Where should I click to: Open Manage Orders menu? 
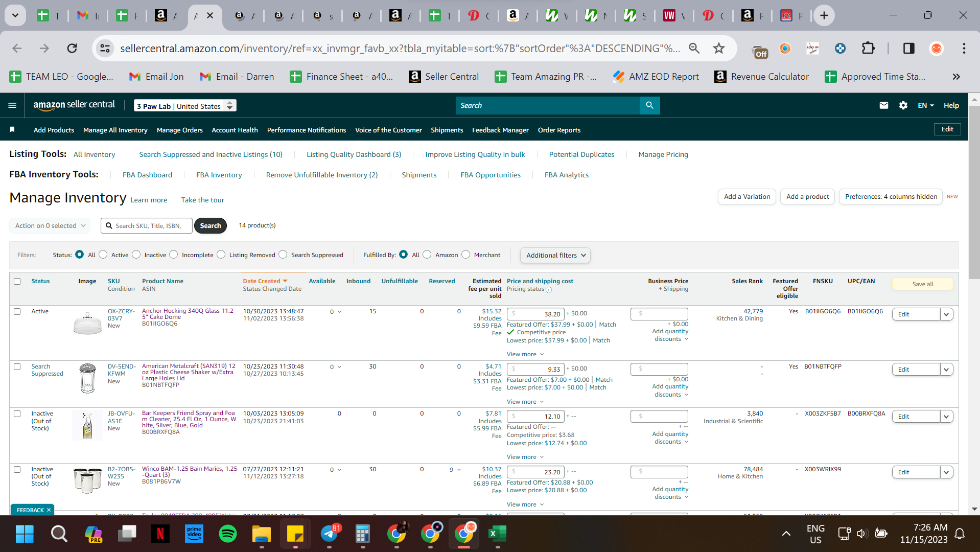click(180, 130)
